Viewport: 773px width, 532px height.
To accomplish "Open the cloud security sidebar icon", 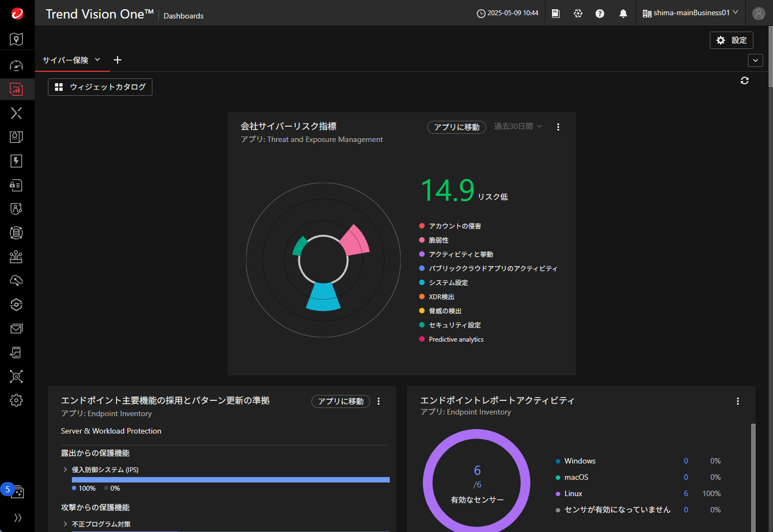I will tap(16, 281).
